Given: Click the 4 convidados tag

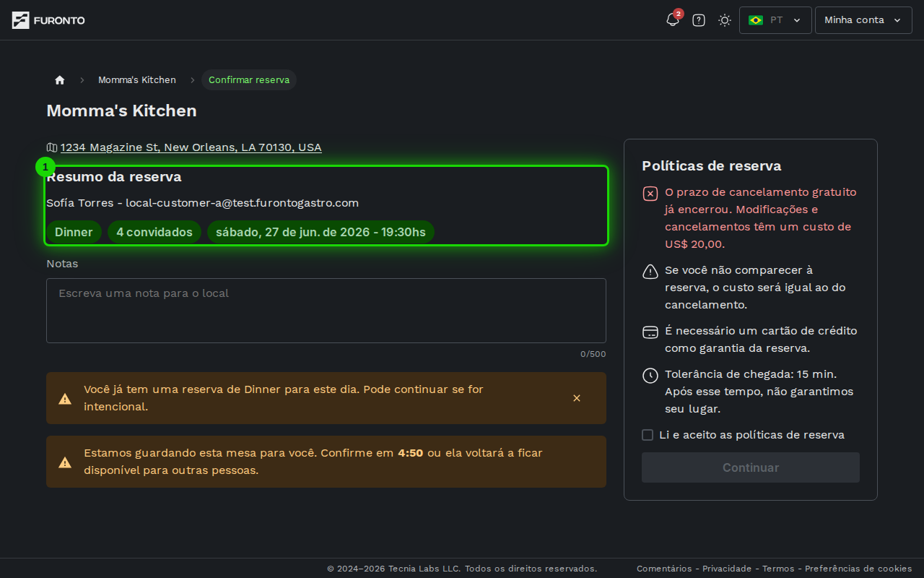Looking at the screenshot, I should (x=154, y=232).
